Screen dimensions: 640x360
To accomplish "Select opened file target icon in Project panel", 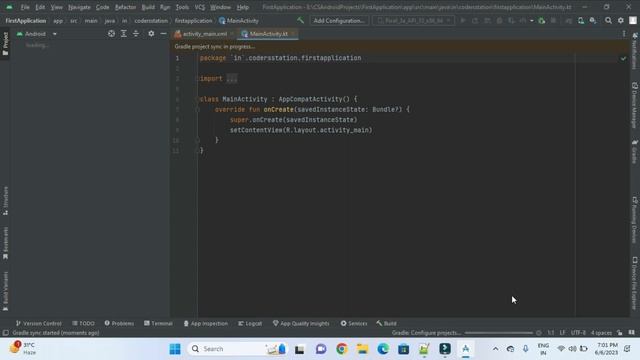I will pyautogui.click(x=111, y=34).
